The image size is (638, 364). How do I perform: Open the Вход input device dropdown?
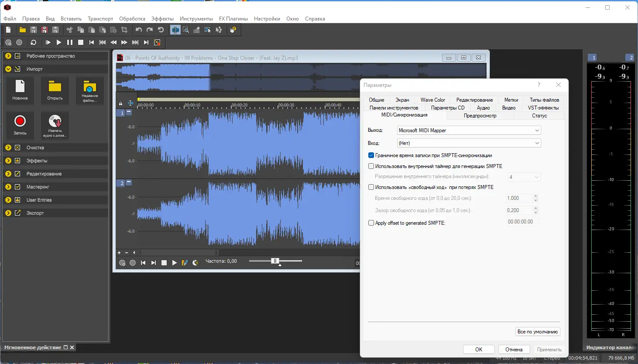(x=469, y=143)
